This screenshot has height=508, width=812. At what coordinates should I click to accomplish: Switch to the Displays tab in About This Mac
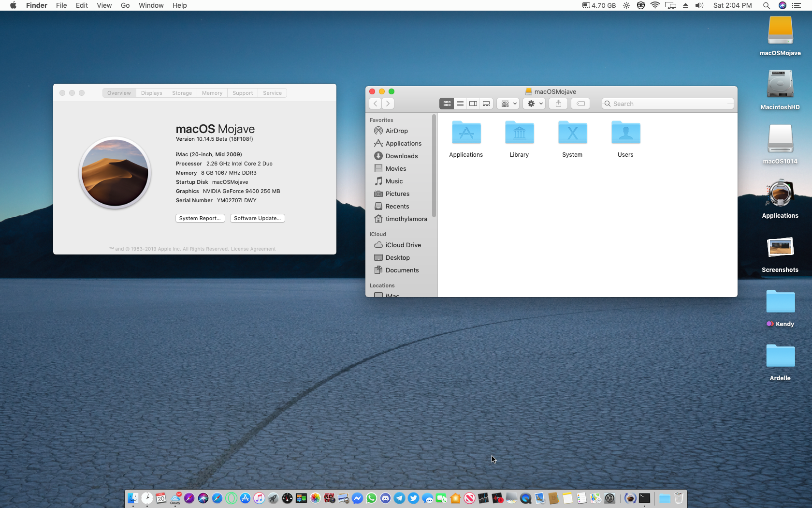pyautogui.click(x=152, y=93)
